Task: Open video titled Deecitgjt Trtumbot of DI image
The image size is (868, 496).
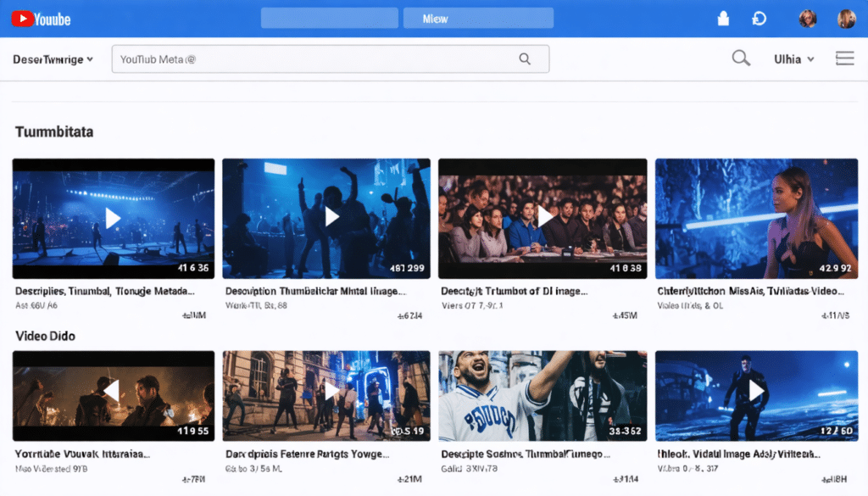Action: (515, 291)
